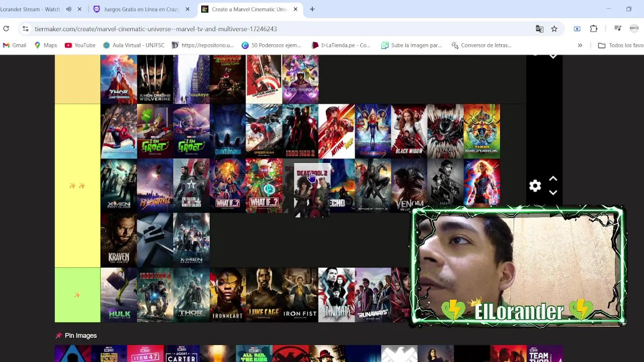
Task: Close the Juegos Gratis en Línea tab
Action: coord(188,9)
